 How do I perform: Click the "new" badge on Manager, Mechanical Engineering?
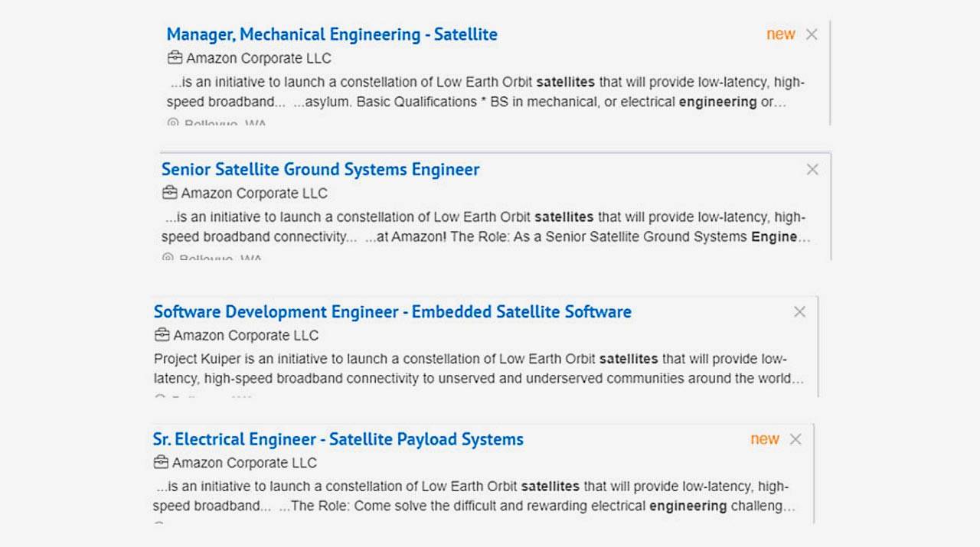[x=780, y=34]
